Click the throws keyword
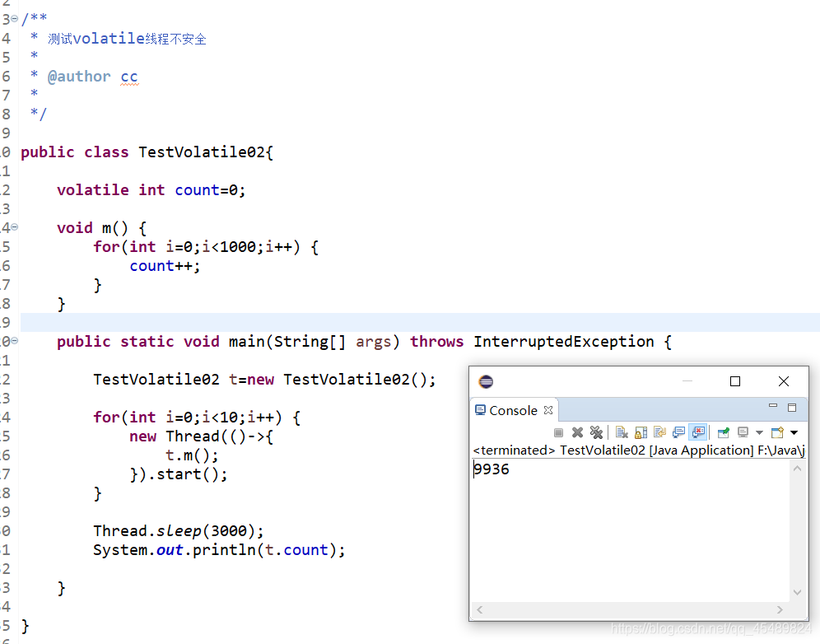Viewport: 820px width, 644px height. click(436, 342)
